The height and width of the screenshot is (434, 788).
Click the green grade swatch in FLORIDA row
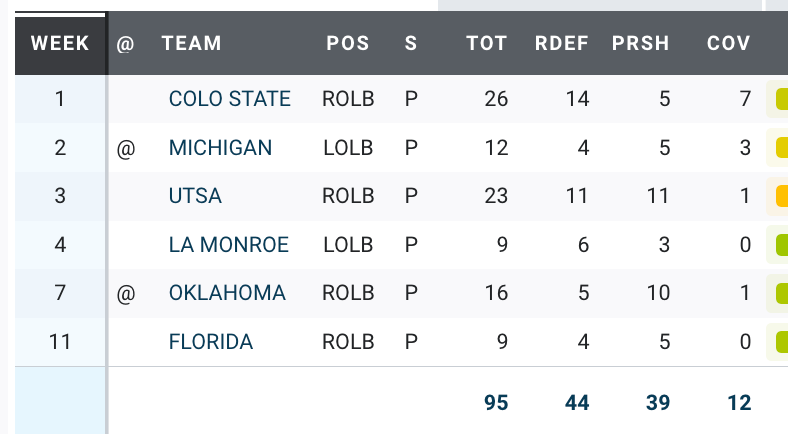pos(782,342)
